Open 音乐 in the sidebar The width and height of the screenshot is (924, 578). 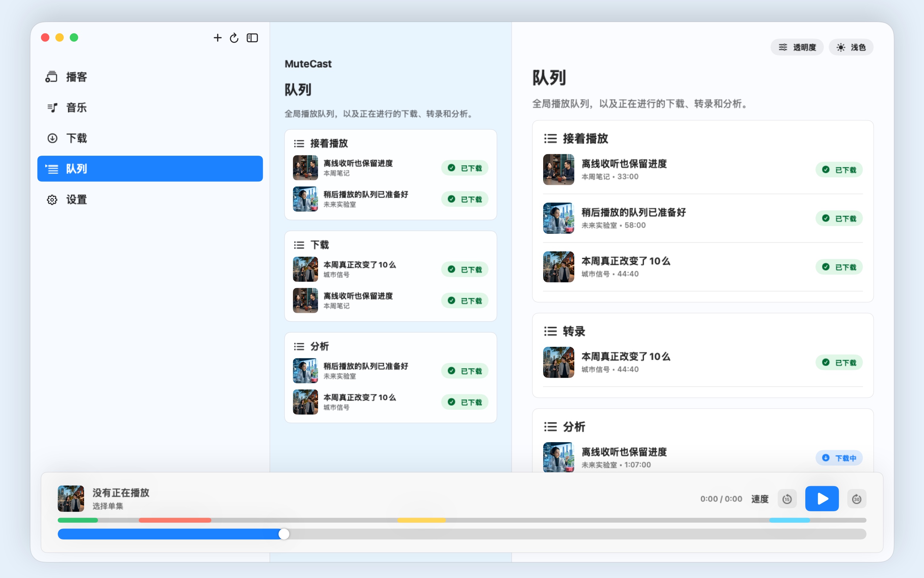(150, 108)
